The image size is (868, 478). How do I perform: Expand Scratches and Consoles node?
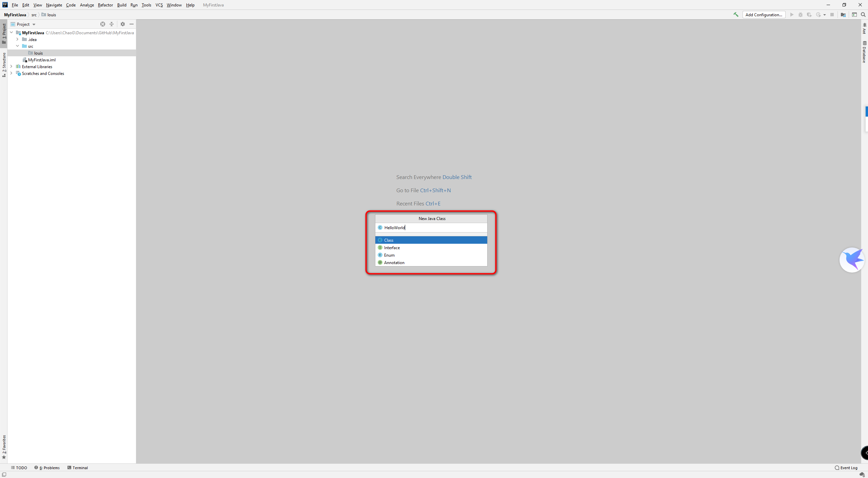coord(12,73)
